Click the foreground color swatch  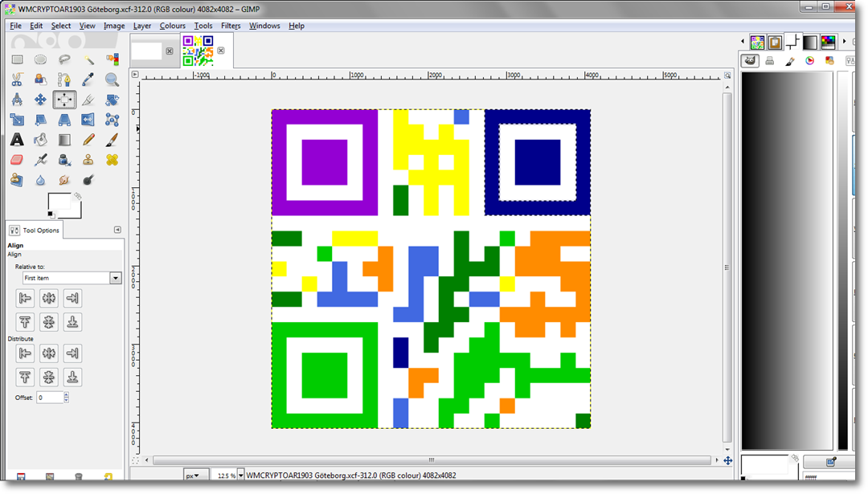tap(59, 202)
